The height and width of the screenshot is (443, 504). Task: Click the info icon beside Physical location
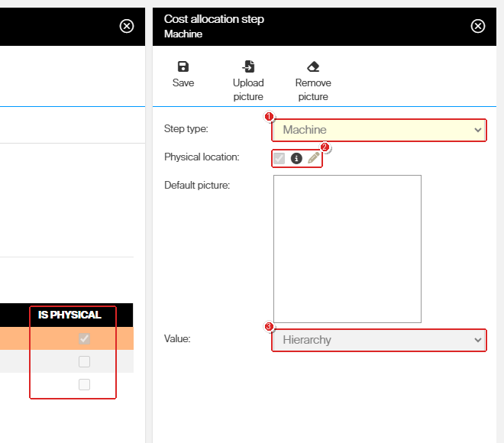[x=296, y=158]
